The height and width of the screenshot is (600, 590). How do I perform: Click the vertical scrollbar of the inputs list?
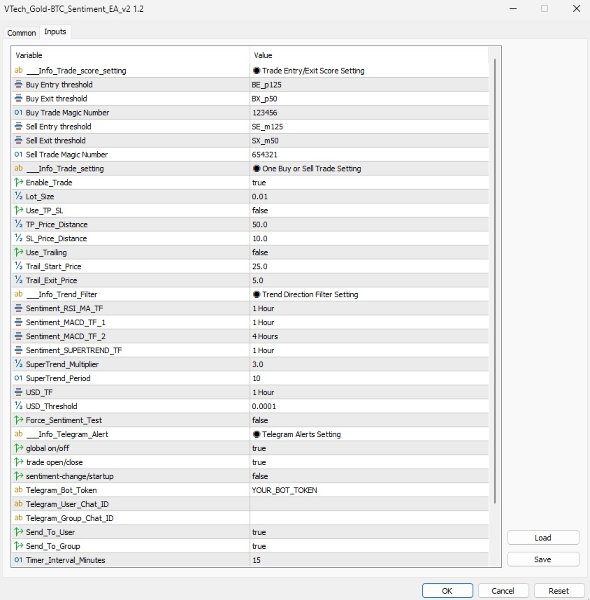pos(495,281)
